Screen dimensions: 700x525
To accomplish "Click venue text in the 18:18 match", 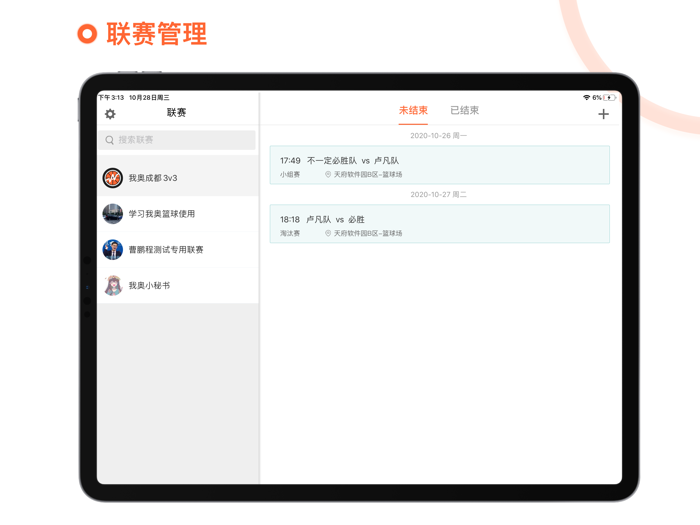I will pyautogui.click(x=368, y=233).
